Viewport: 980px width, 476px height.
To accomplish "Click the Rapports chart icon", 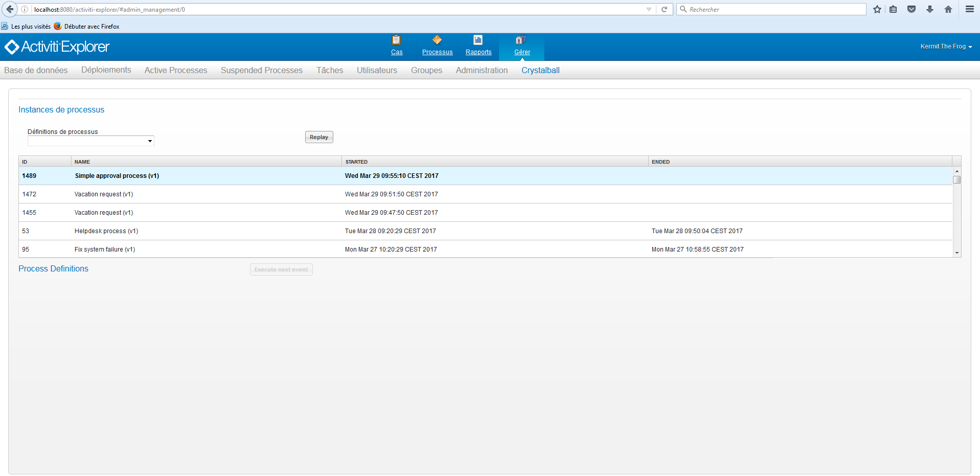I will pyautogui.click(x=478, y=40).
